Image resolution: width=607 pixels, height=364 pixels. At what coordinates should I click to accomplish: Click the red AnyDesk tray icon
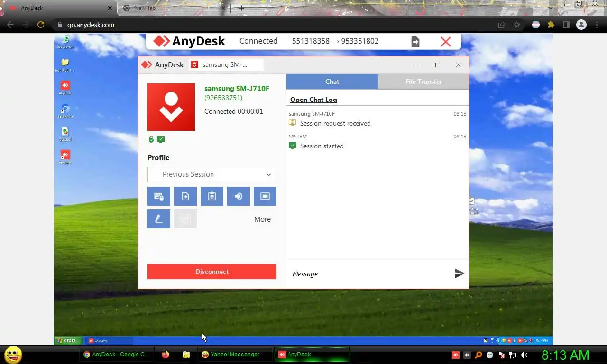455,355
